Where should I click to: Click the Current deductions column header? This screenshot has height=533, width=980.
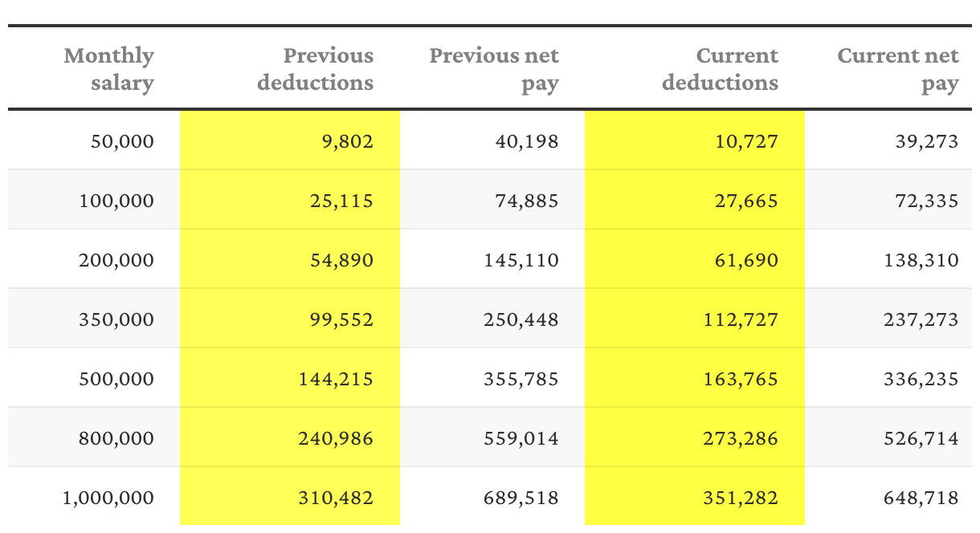(721, 69)
